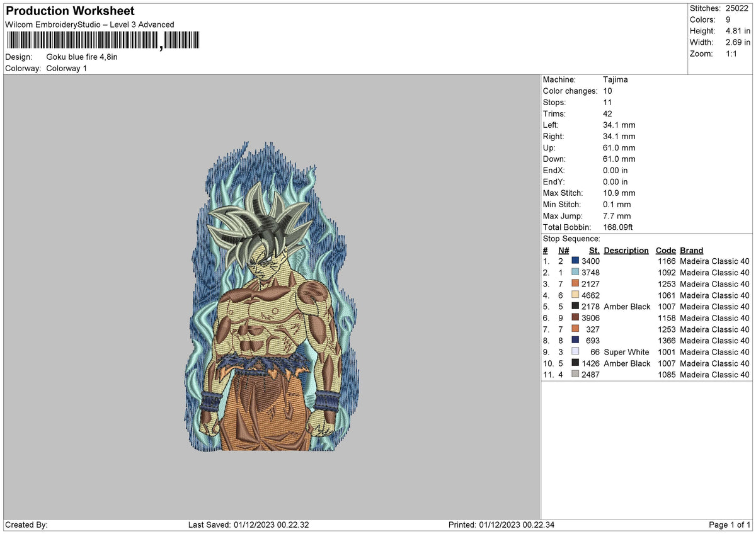Viewport: 756px width, 534px height.
Task: Click the 'St.' column header
Action: click(x=594, y=250)
